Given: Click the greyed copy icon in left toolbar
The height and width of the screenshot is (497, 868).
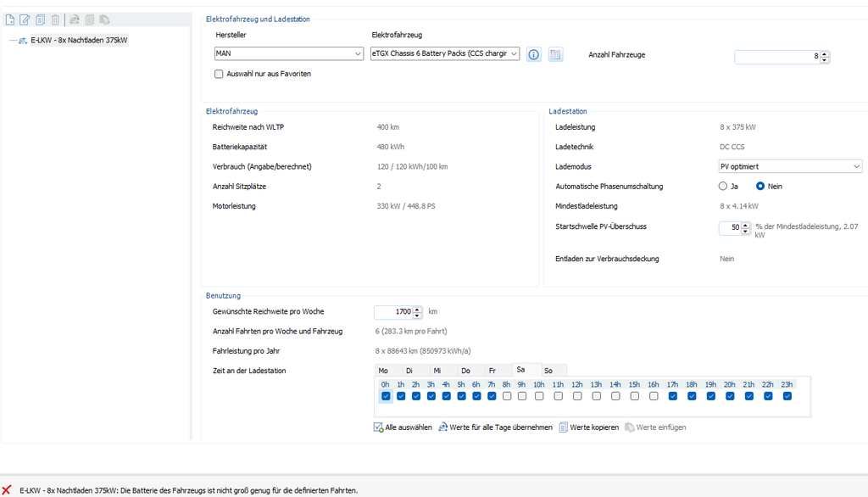Looking at the screenshot, I should [90, 20].
